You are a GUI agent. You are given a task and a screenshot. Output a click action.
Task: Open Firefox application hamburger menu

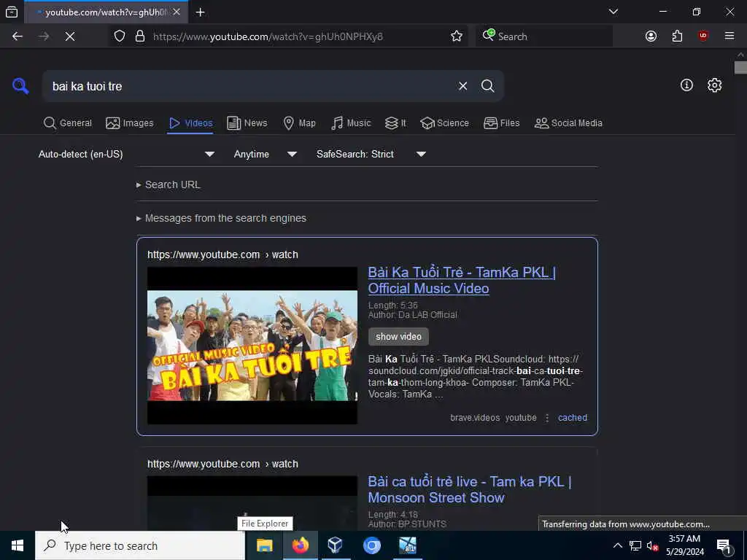point(729,36)
